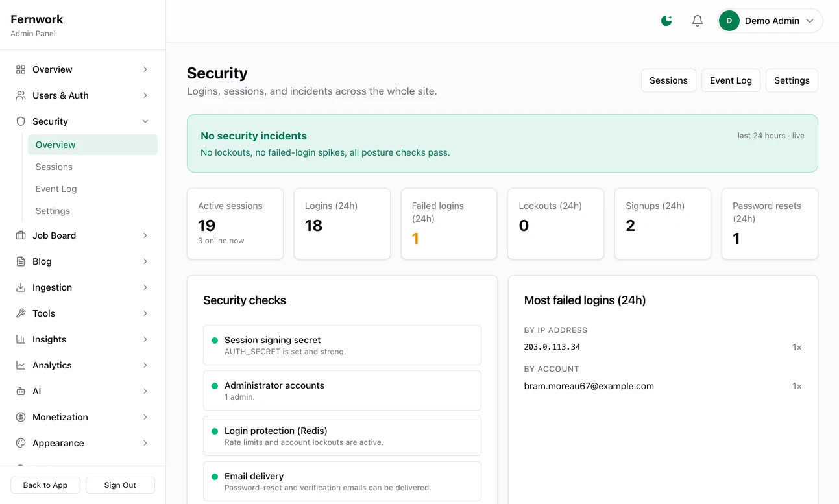Click the Security shield icon
This screenshot has width=839, height=504.
click(21, 121)
